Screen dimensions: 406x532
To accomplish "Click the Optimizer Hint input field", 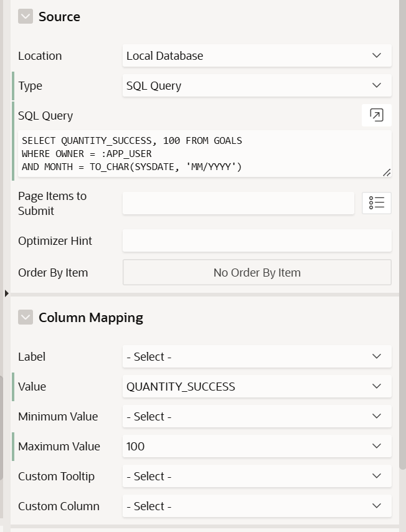I will tap(257, 240).
